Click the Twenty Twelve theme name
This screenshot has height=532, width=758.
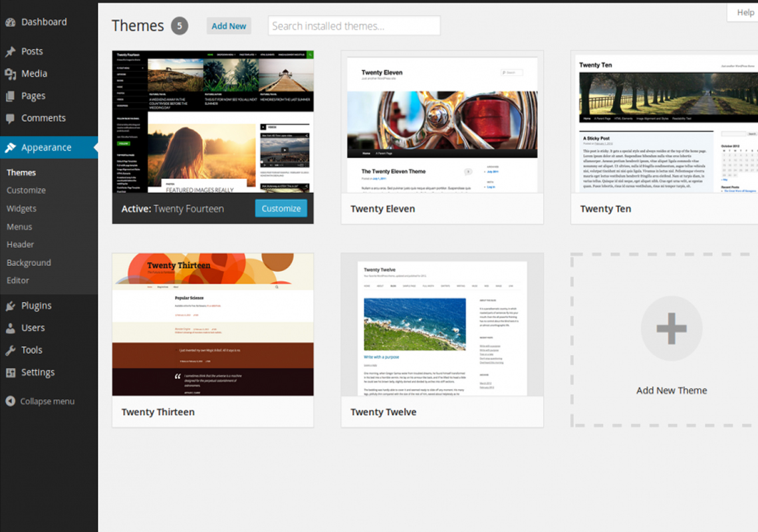tap(384, 412)
